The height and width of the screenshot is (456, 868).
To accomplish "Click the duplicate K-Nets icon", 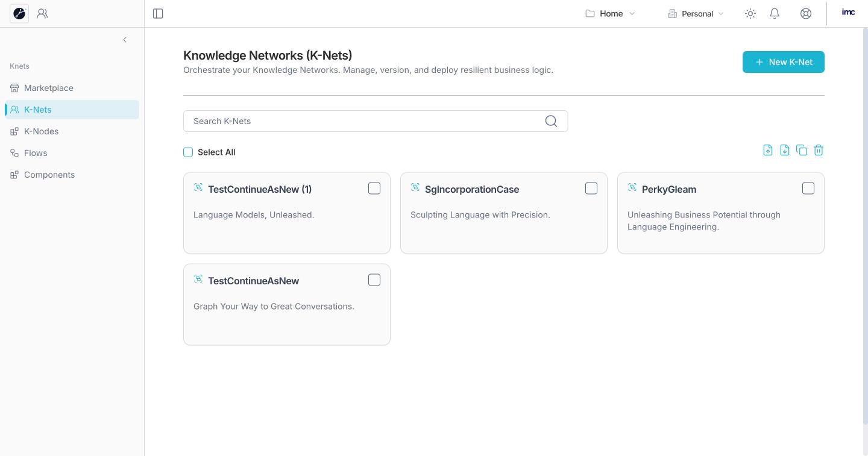I will point(802,150).
